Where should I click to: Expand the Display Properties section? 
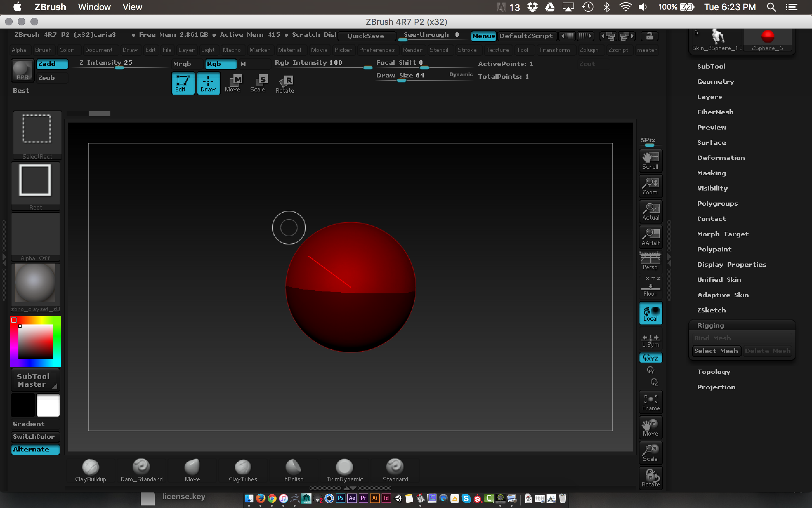[x=731, y=264]
